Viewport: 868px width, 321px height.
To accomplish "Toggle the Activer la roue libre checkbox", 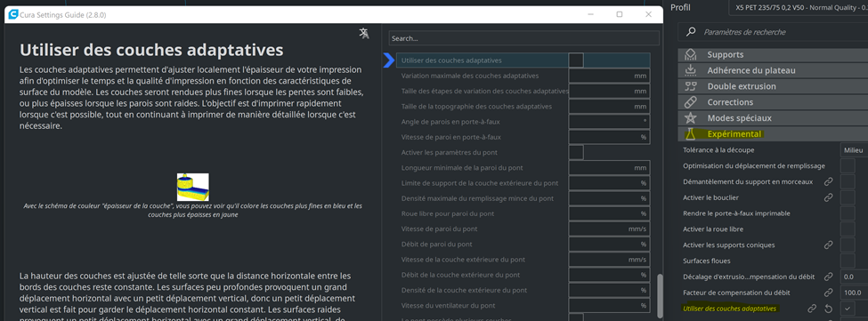I will pyautogui.click(x=848, y=229).
